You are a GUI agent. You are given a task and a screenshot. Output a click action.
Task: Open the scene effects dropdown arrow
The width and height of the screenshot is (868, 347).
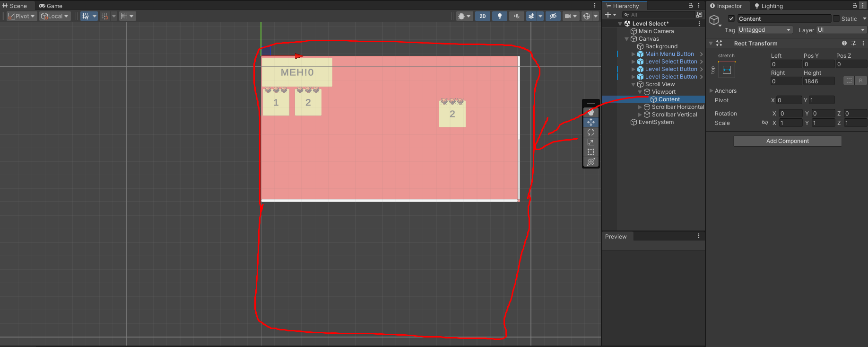[540, 16]
